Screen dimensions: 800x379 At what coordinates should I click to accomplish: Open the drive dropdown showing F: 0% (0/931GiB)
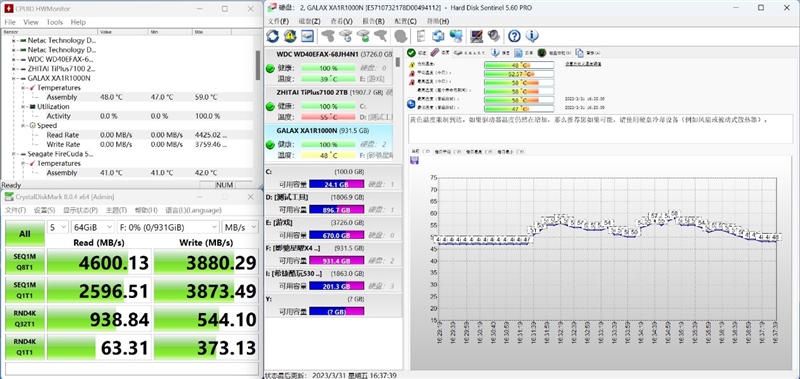[x=168, y=227]
